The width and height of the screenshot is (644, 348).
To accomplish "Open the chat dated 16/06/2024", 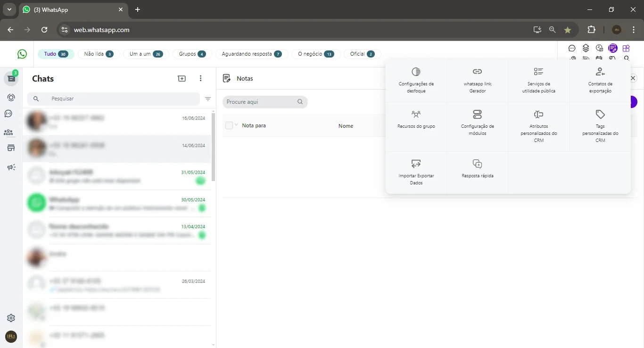I will point(117,122).
